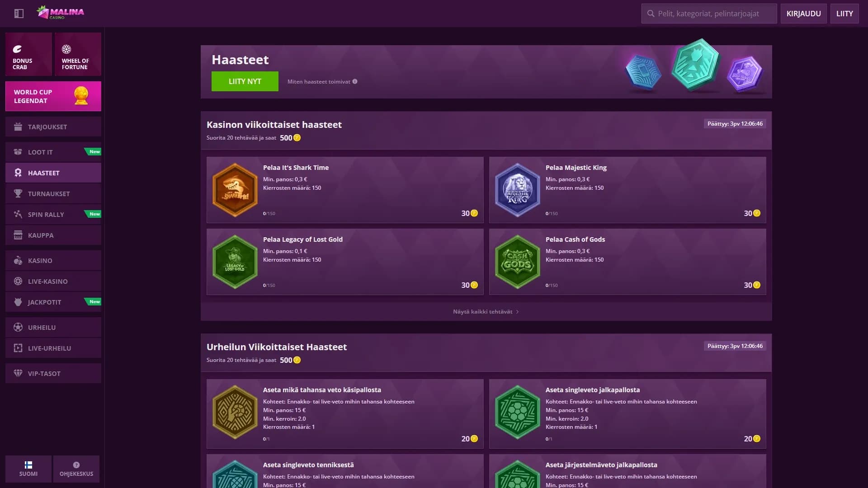This screenshot has height=488, width=868.
Task: Open the Jackpotit menu item
Action: click(x=53, y=302)
